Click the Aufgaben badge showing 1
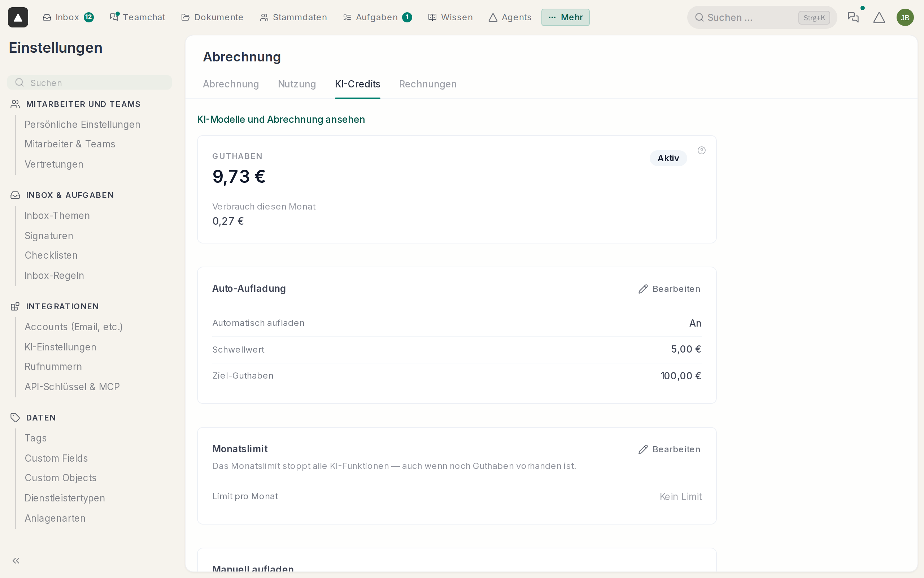Image resolution: width=924 pixels, height=578 pixels. pyautogui.click(x=407, y=17)
